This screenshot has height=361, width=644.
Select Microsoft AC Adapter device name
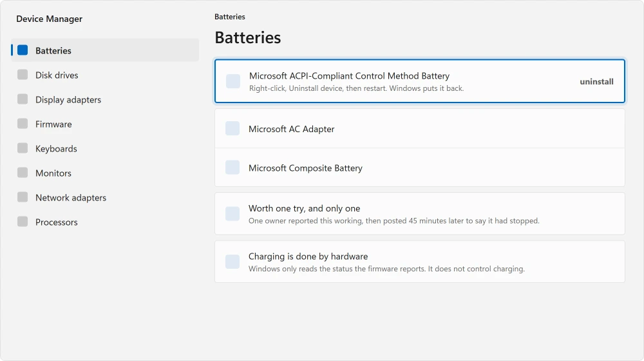291,129
